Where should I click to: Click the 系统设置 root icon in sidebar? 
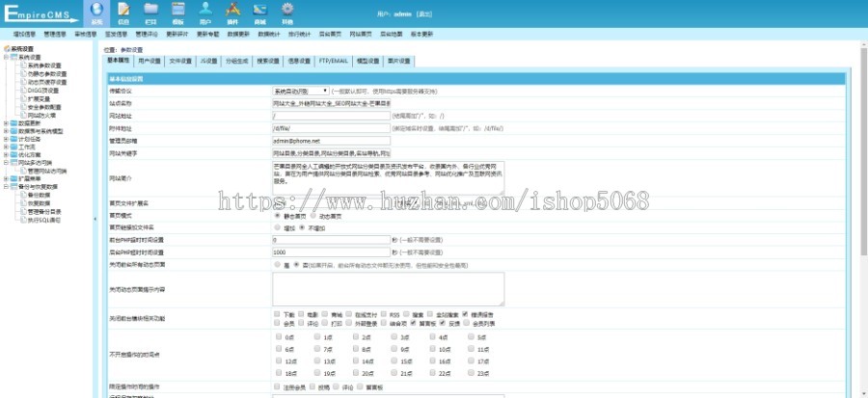tap(7, 48)
